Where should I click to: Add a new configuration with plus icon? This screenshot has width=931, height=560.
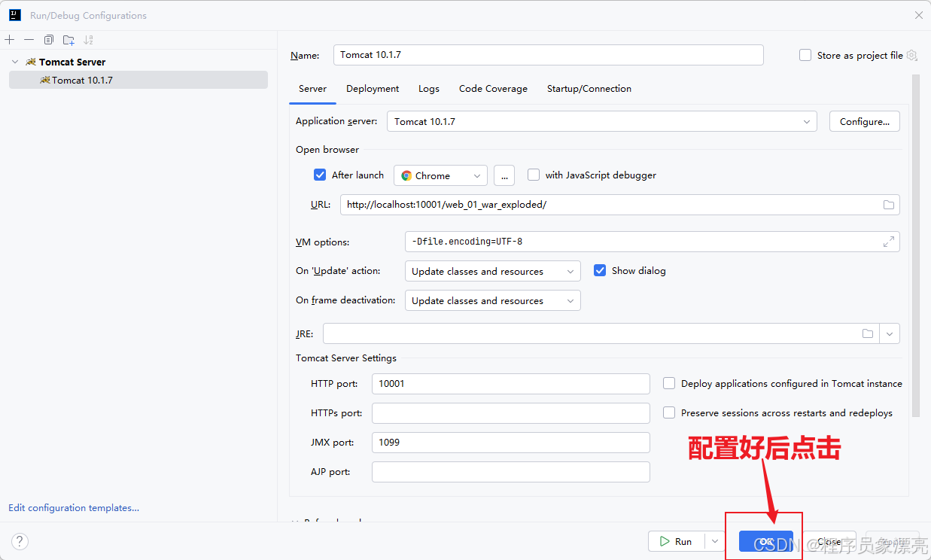[10, 40]
